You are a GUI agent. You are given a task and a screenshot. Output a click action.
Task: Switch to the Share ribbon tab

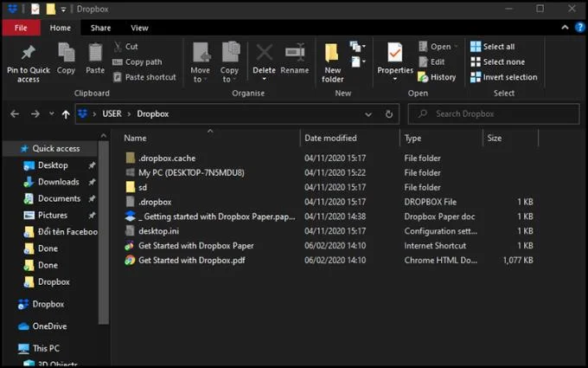point(100,28)
